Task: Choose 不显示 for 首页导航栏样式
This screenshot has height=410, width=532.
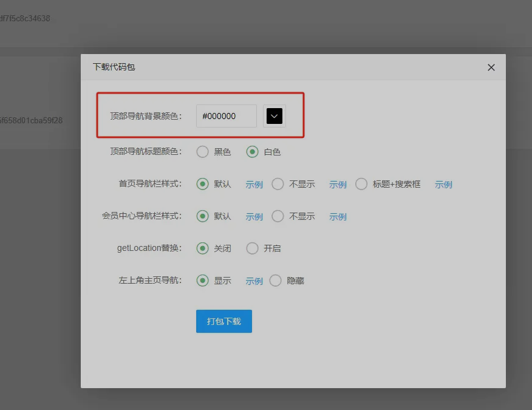Action: point(278,184)
